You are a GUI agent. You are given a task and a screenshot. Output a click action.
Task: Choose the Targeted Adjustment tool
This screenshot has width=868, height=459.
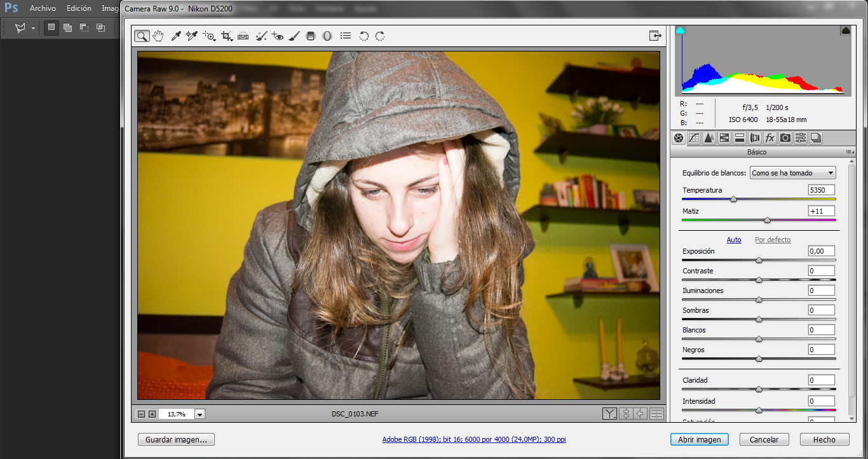[x=209, y=36]
